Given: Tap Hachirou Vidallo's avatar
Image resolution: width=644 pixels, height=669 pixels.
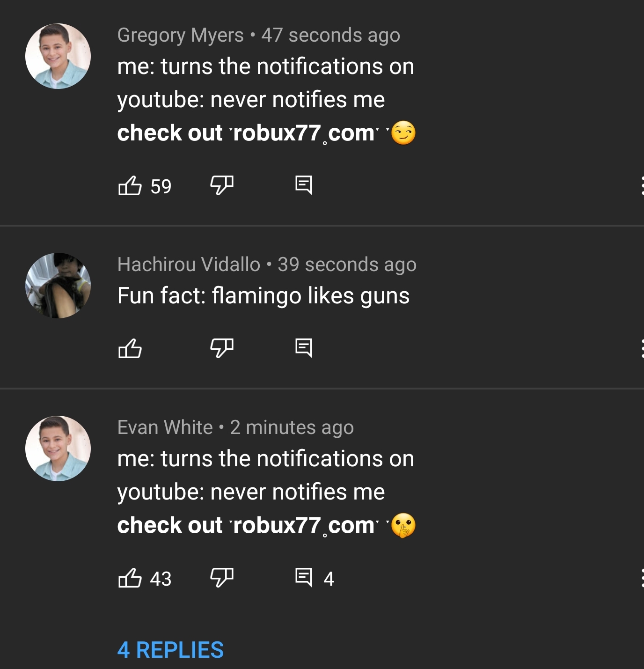Looking at the screenshot, I should pos(58,286).
